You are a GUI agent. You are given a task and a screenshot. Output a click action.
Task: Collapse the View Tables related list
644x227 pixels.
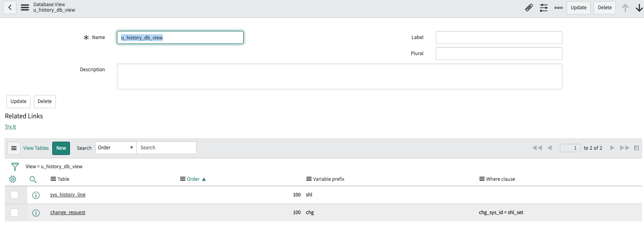coord(636,148)
